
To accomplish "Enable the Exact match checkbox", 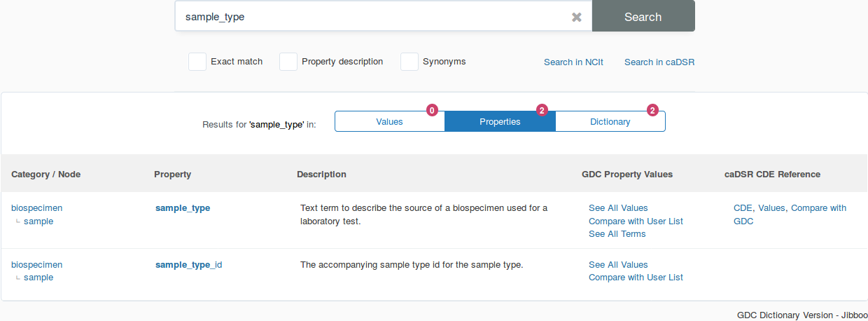I will click(x=197, y=62).
